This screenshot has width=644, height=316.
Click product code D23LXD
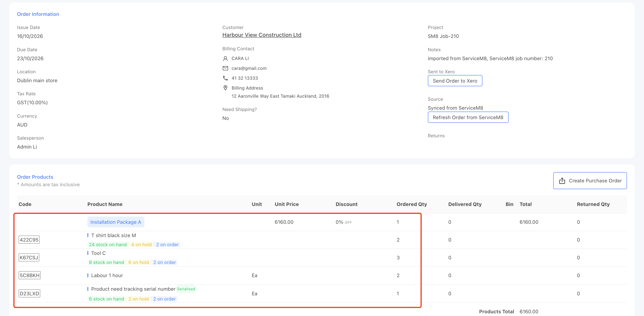tap(29, 294)
